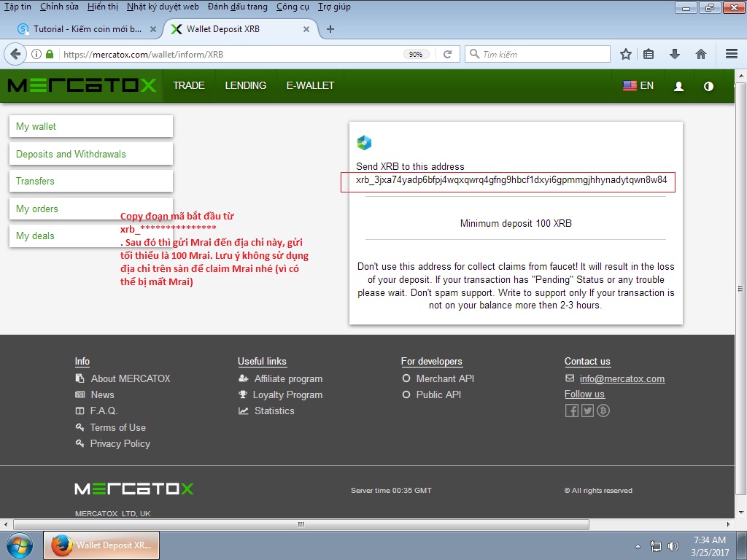Open Mercatox Twitter icon

(x=587, y=411)
